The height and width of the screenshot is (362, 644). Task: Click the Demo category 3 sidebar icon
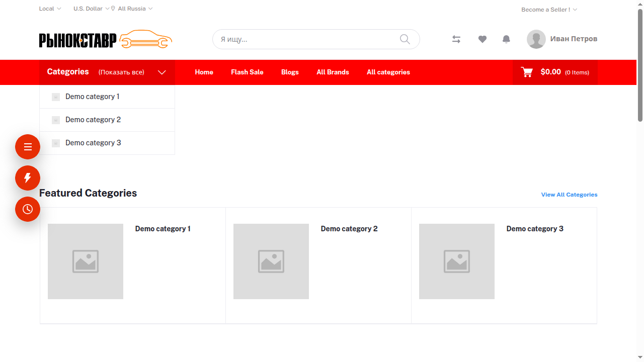click(56, 143)
